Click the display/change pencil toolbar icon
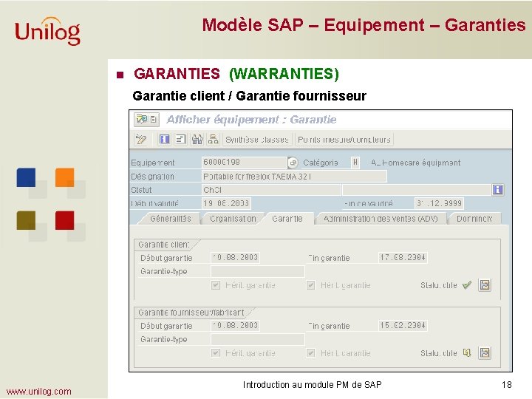 (x=141, y=140)
